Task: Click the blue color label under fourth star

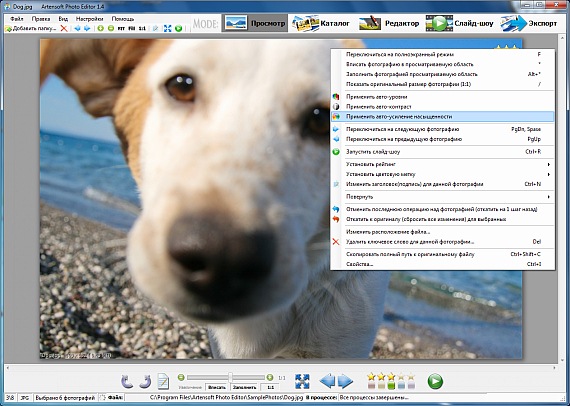Action: (x=401, y=385)
